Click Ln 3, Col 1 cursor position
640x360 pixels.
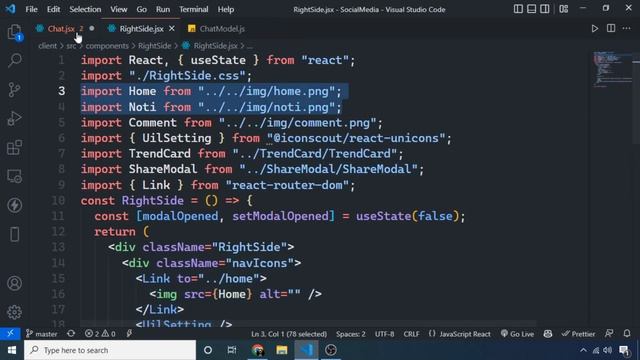coord(289,334)
